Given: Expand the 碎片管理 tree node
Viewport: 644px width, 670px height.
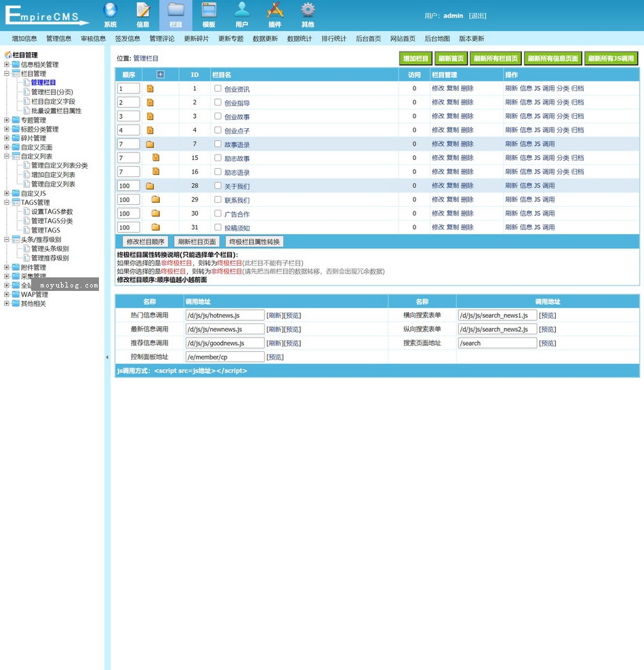Looking at the screenshot, I should (6, 138).
